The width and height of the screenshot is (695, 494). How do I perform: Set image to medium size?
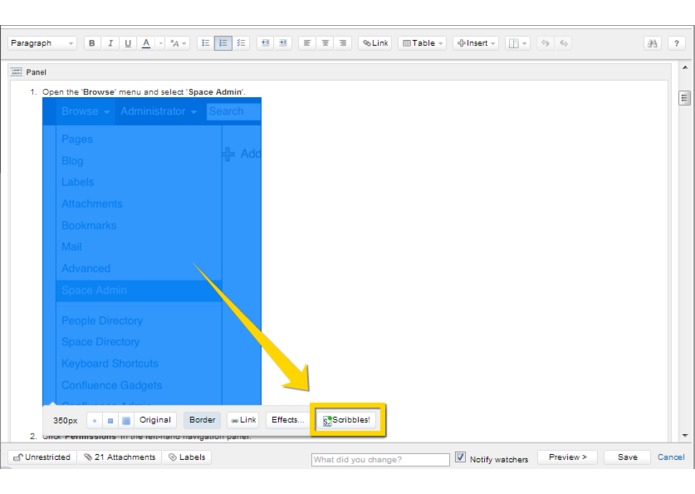click(x=110, y=420)
